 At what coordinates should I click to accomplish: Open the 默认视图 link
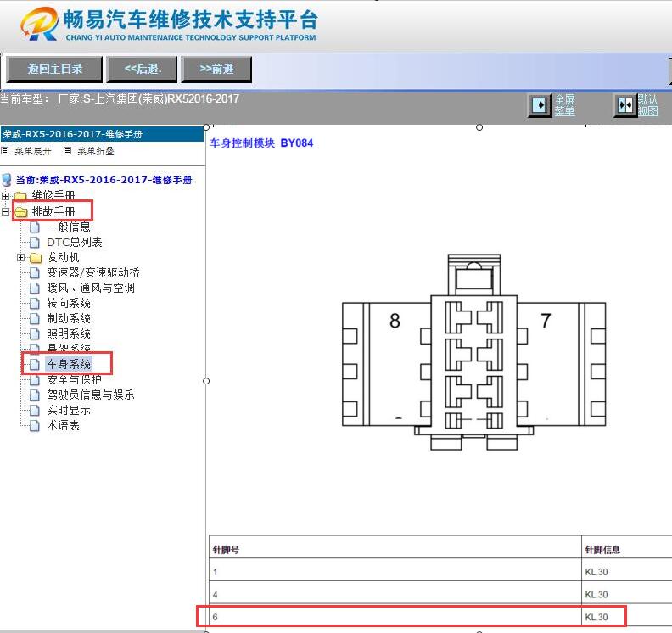[647, 105]
